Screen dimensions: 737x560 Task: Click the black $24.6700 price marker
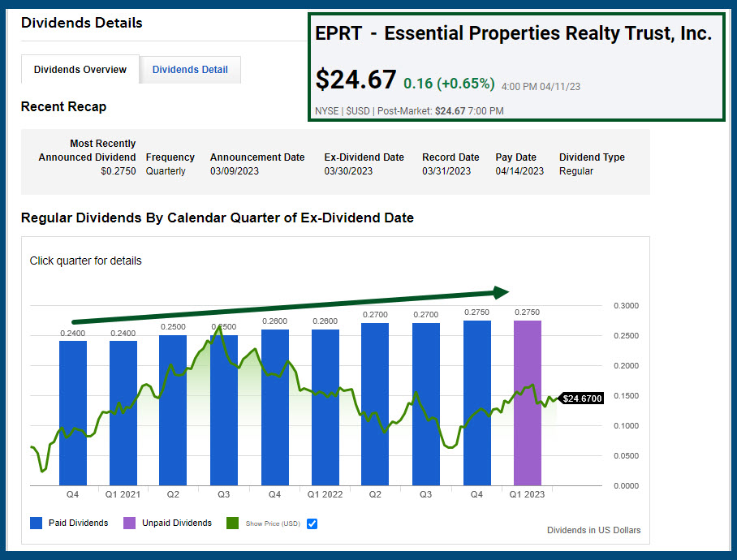(582, 398)
